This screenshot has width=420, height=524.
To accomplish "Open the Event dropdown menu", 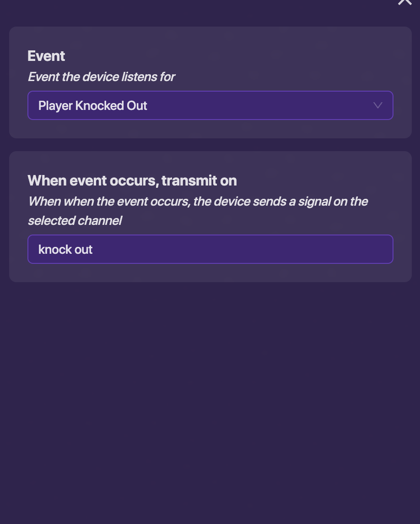I will (210, 105).
